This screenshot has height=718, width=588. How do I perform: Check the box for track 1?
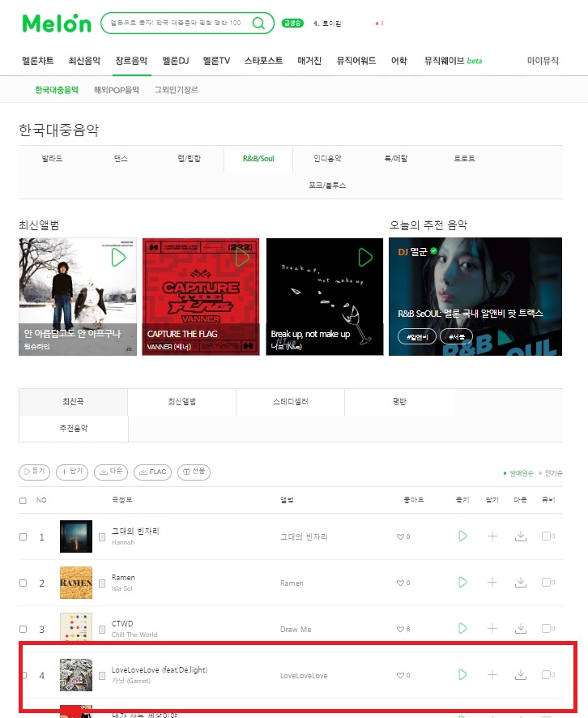[23, 536]
